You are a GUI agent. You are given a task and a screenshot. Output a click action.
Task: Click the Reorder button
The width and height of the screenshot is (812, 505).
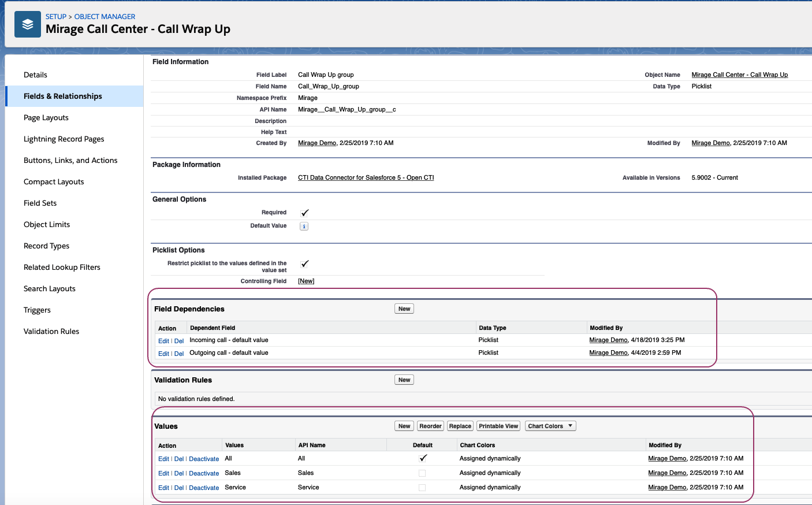[430, 426]
